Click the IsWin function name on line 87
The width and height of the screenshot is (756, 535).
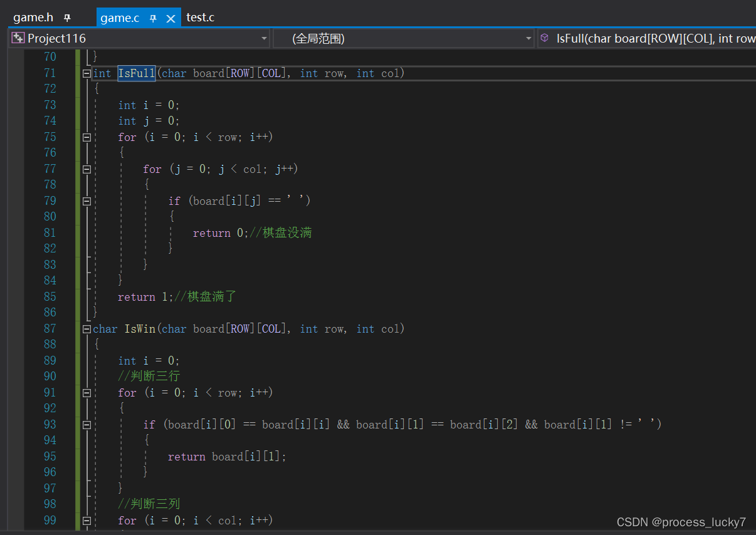pos(140,329)
